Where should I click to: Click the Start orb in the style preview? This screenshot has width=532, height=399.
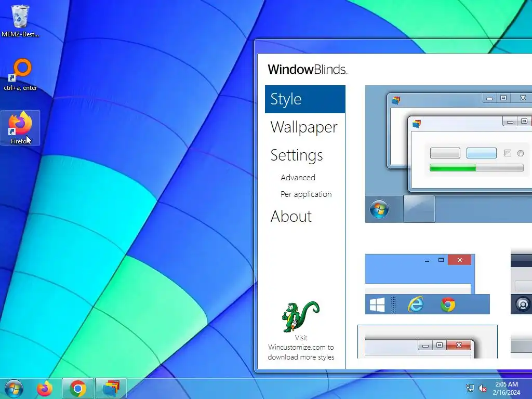tap(379, 209)
